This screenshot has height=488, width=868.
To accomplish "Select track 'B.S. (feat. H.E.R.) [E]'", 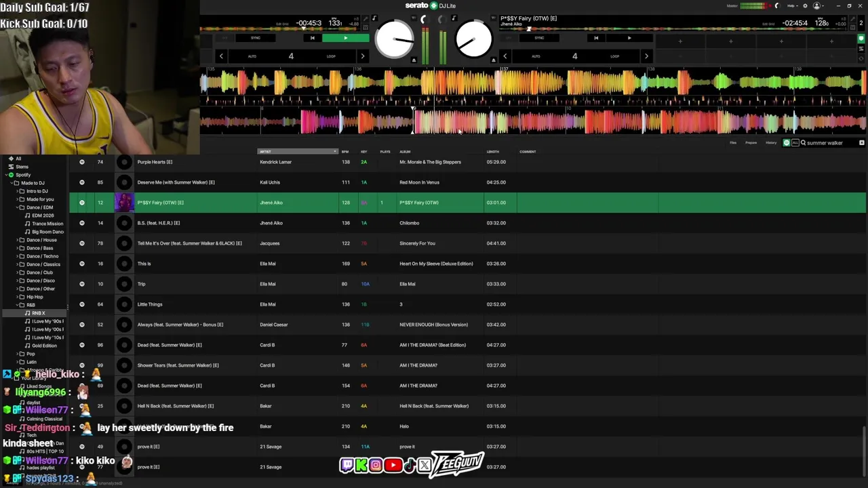I will [x=159, y=223].
